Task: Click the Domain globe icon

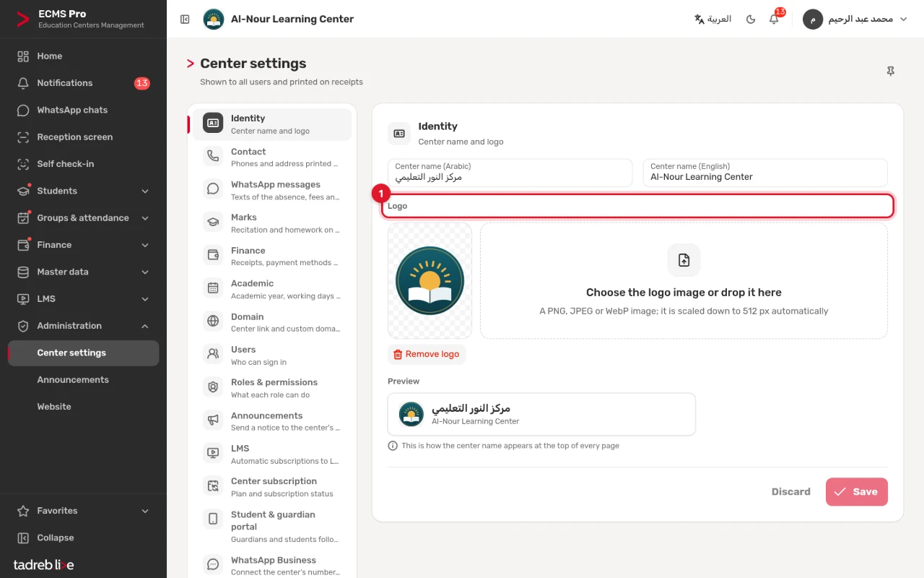Action: (x=213, y=321)
